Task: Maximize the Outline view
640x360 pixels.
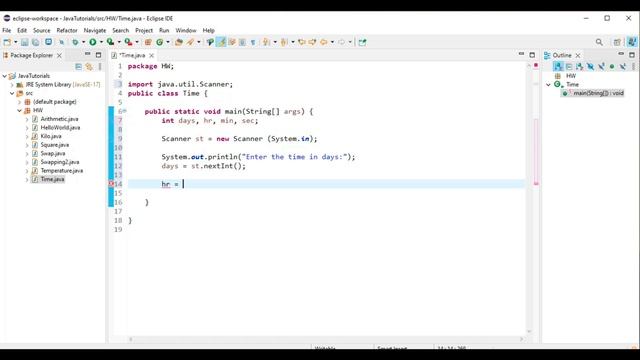Action: pos(632,55)
